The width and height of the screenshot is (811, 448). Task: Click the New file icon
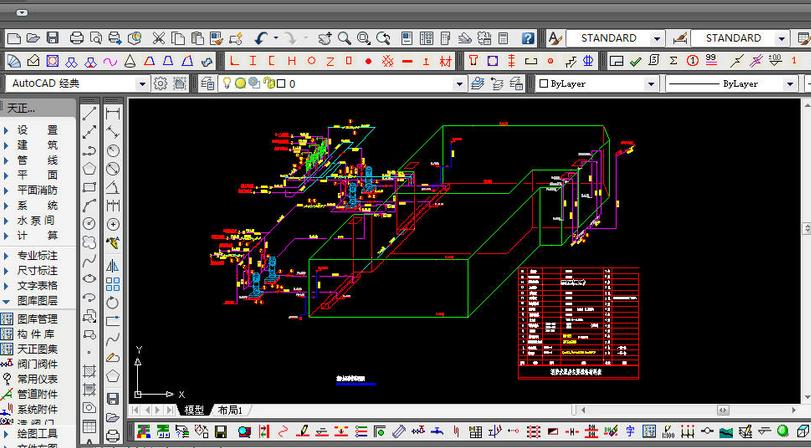[13, 38]
